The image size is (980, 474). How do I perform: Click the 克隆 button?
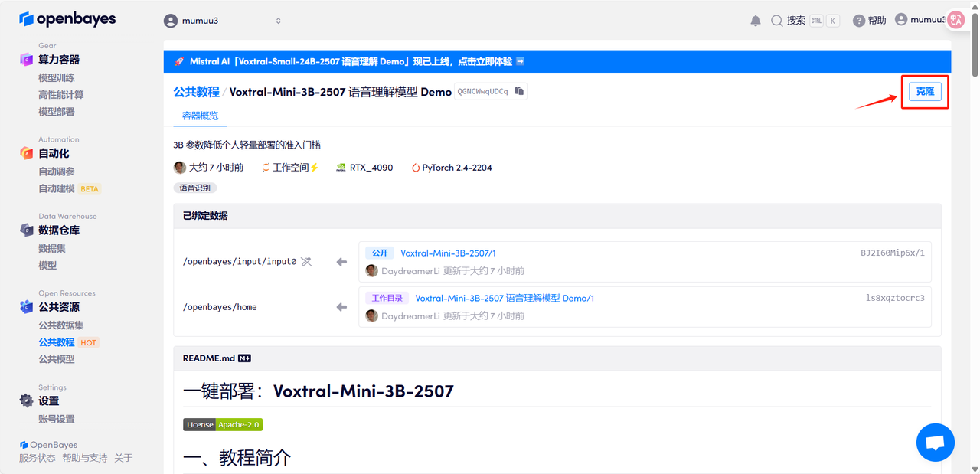925,92
